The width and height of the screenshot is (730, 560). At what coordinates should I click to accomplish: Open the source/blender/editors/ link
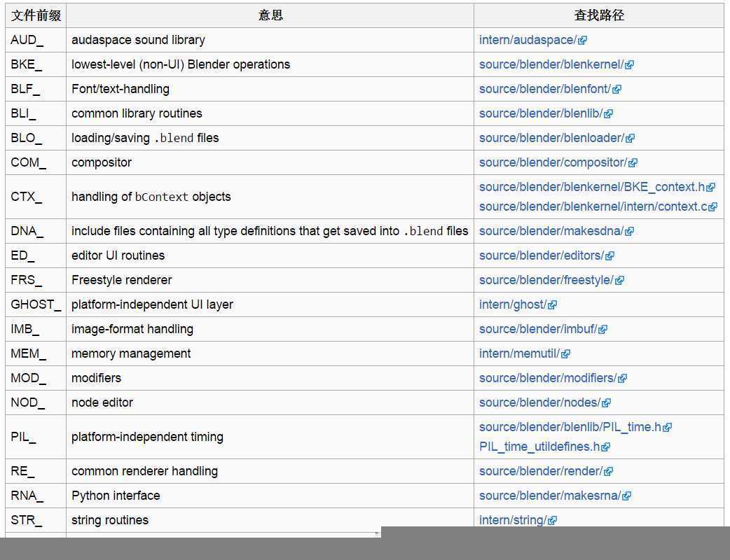pos(542,255)
